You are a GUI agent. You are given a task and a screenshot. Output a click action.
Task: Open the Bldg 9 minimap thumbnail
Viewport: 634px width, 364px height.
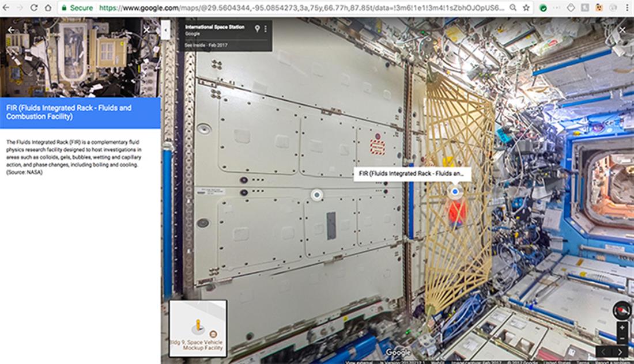point(198,328)
